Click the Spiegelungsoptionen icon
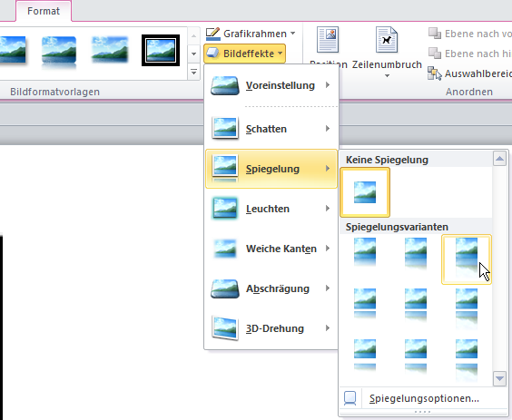The height and width of the screenshot is (420, 512). click(350, 398)
